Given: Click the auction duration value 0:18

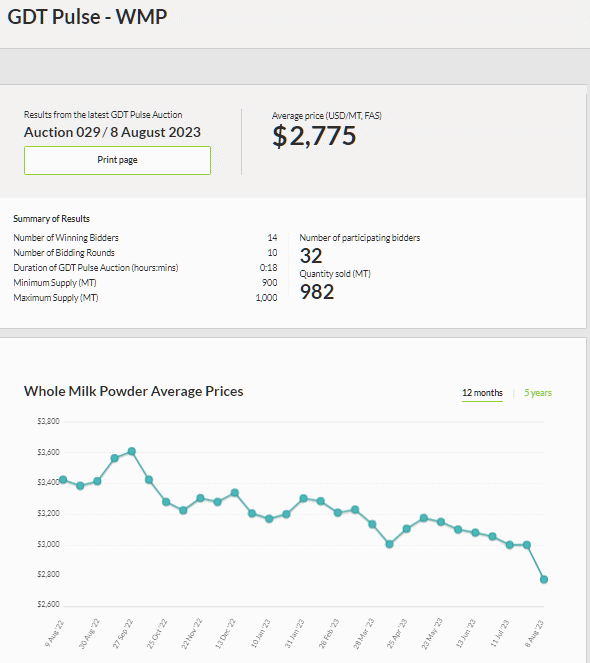Looking at the screenshot, I should point(269,268).
